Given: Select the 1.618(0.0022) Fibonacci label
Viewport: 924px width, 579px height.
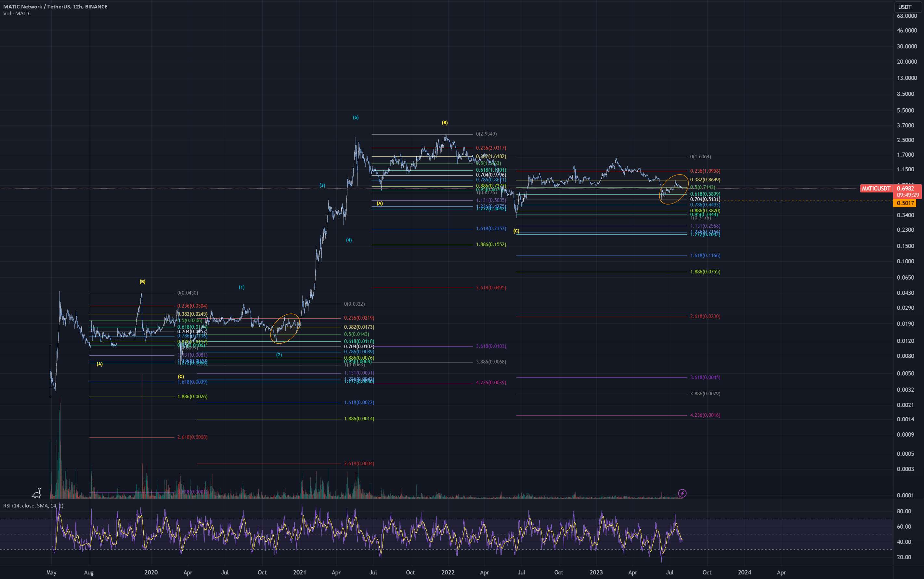Looking at the screenshot, I should point(359,402).
